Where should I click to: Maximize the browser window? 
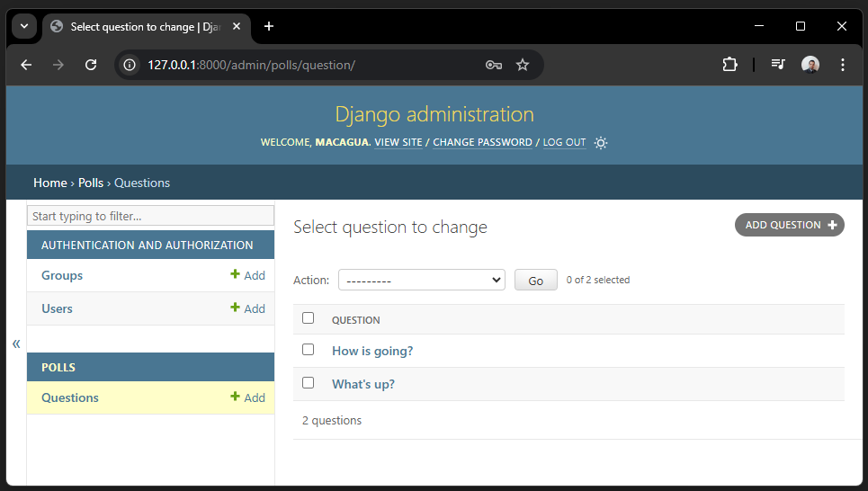tap(801, 26)
